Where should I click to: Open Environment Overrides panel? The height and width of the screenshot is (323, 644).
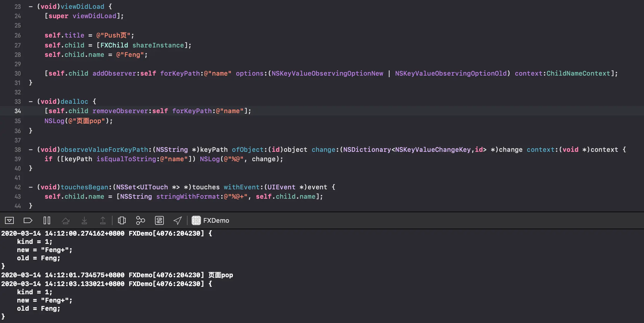159,220
